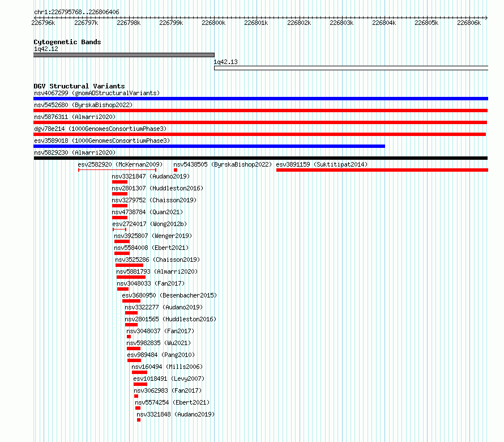Click the esv3891159 Suktitipat2014 label

tap(322, 164)
